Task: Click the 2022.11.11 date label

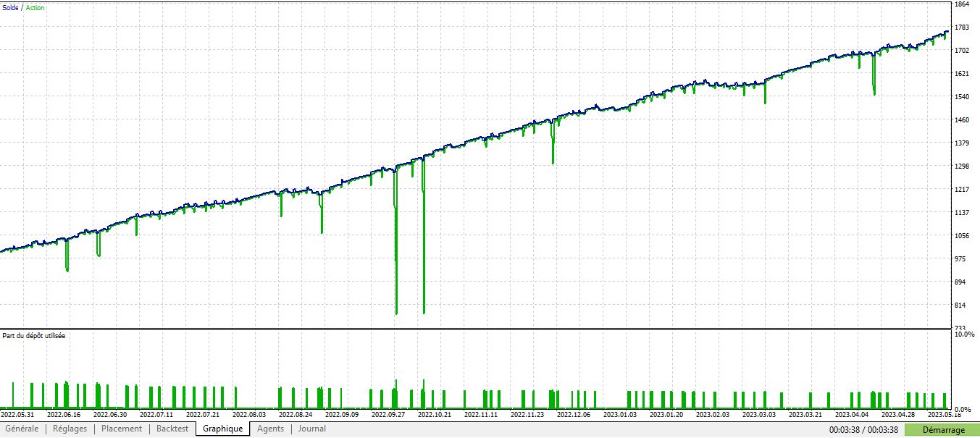Action: click(x=480, y=416)
